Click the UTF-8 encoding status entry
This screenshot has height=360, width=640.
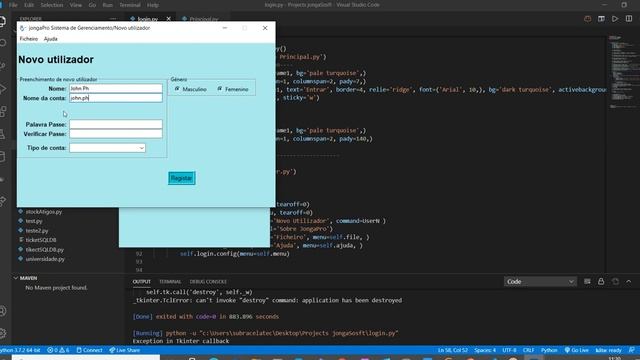click(509, 350)
